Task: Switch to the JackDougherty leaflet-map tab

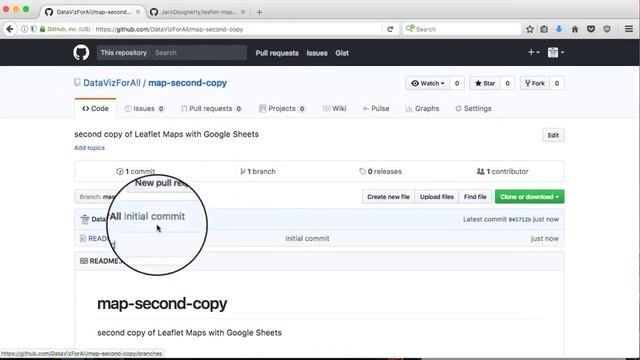Action: tap(198, 12)
